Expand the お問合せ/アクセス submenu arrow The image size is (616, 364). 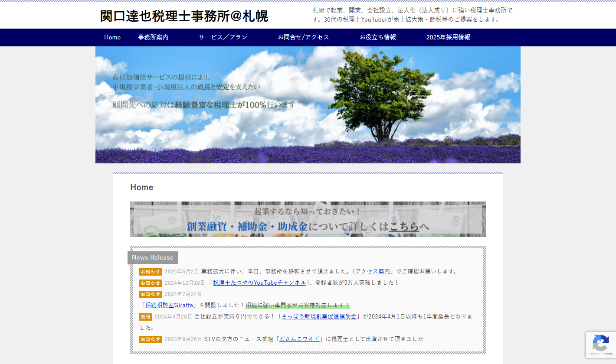point(344,38)
